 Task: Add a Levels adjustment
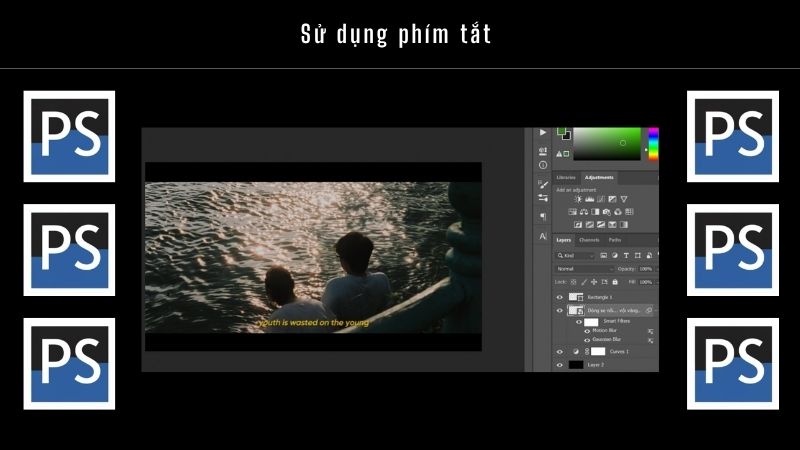pyautogui.click(x=590, y=199)
